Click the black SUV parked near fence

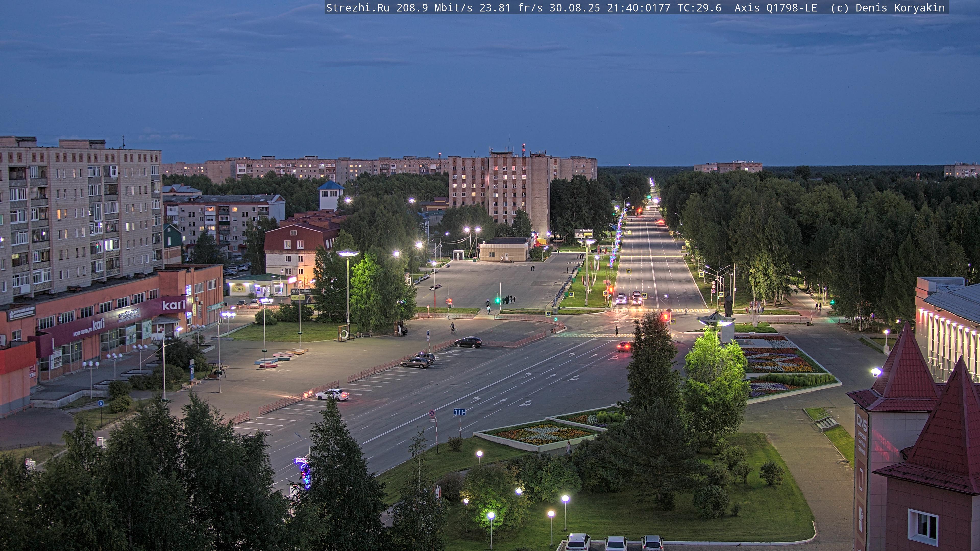[x=468, y=342]
